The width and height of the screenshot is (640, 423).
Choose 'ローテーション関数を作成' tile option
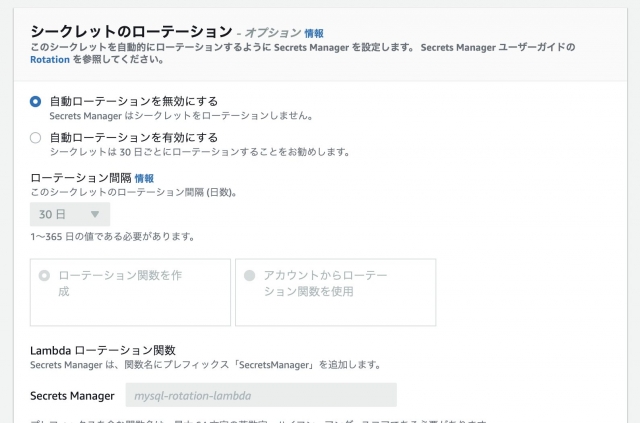130,292
